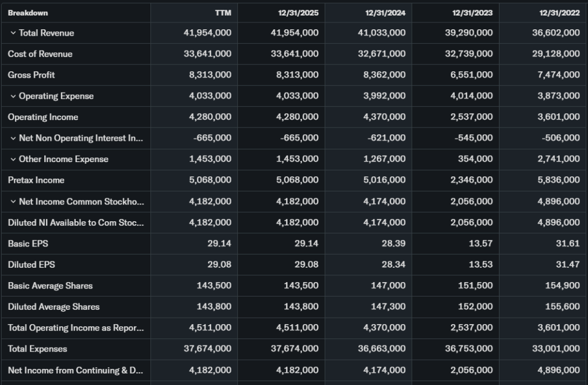Click the Diluted Average Shares label
Screen dimensions: 588x385
[54, 307]
